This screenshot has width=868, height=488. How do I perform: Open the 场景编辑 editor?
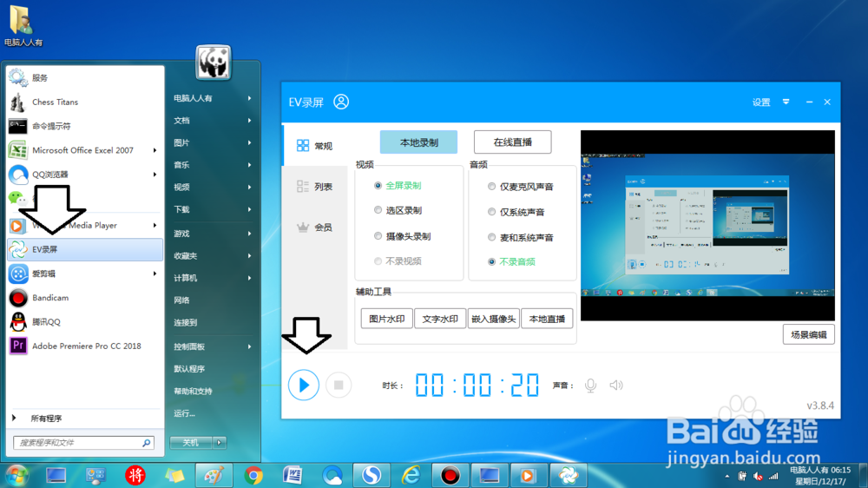[x=809, y=334]
